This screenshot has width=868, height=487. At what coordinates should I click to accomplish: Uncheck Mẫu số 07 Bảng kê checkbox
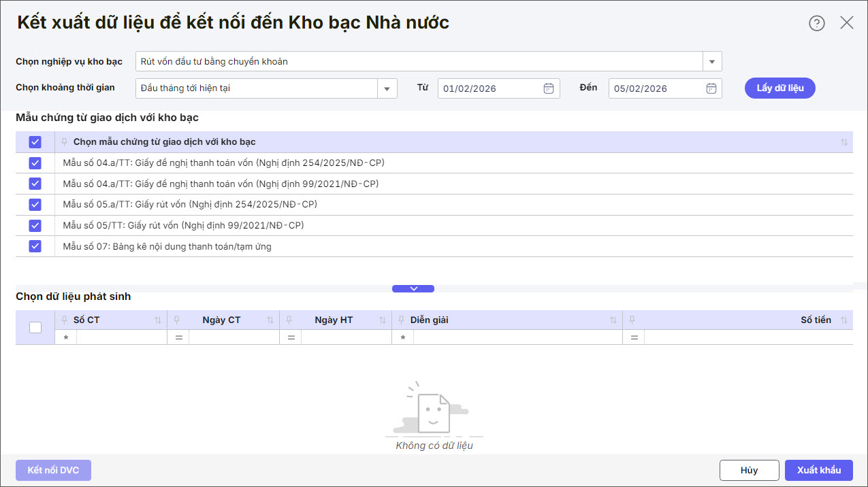point(35,246)
